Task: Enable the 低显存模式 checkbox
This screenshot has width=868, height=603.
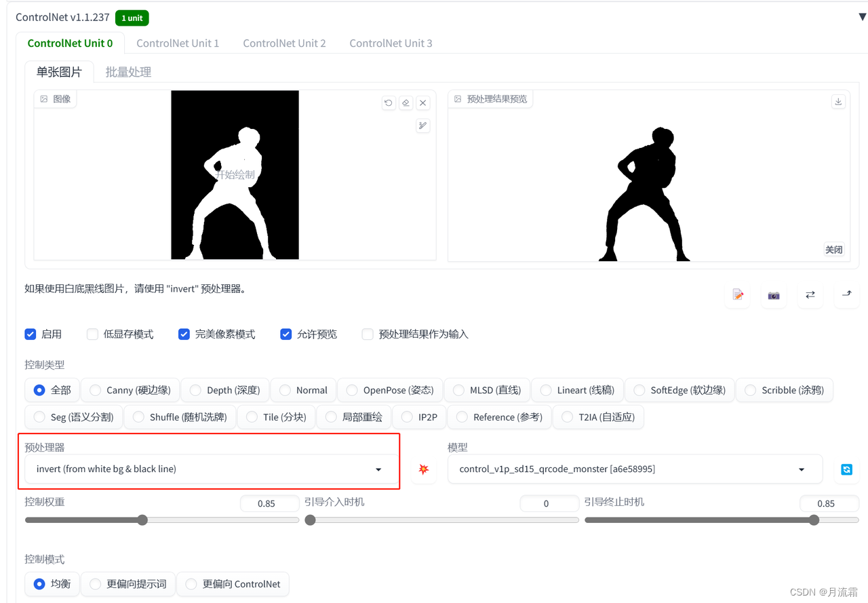Action: click(92, 334)
